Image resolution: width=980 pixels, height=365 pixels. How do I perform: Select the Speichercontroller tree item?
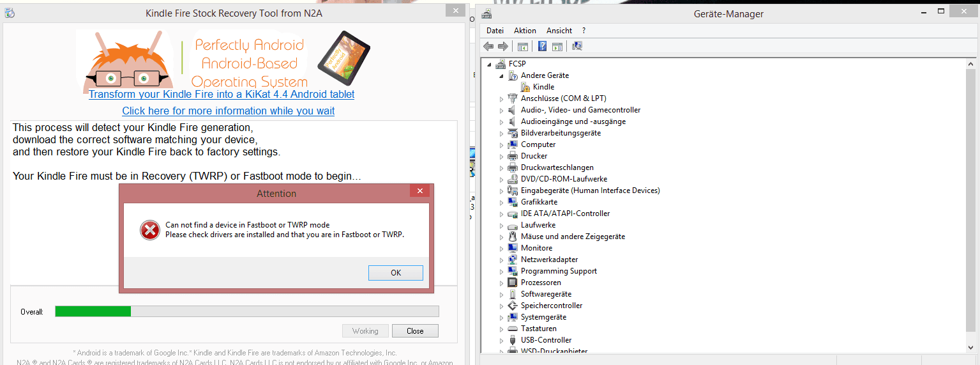click(552, 306)
